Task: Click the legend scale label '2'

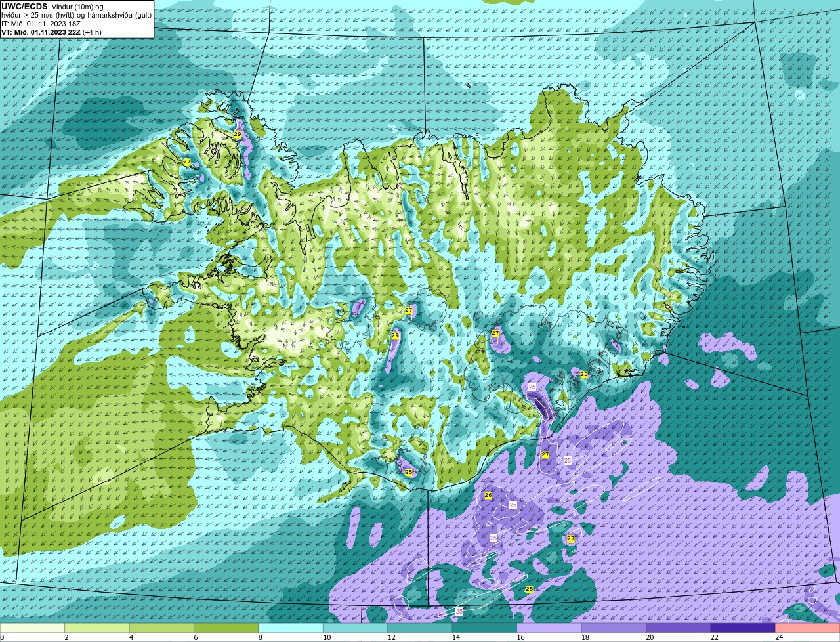Action: coord(66,637)
